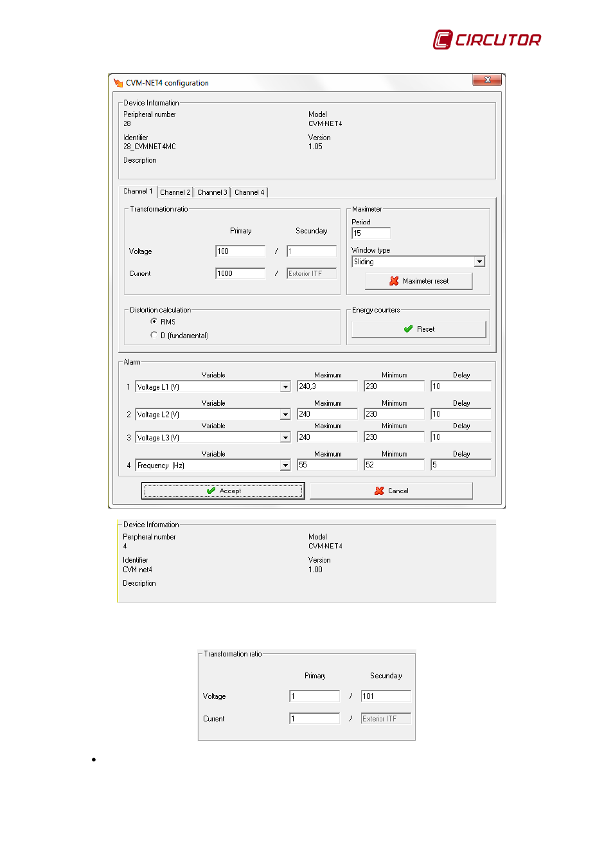Expand the Window type Sliding dropdown
Viewport: 613px width, 868px height.
tap(479, 262)
